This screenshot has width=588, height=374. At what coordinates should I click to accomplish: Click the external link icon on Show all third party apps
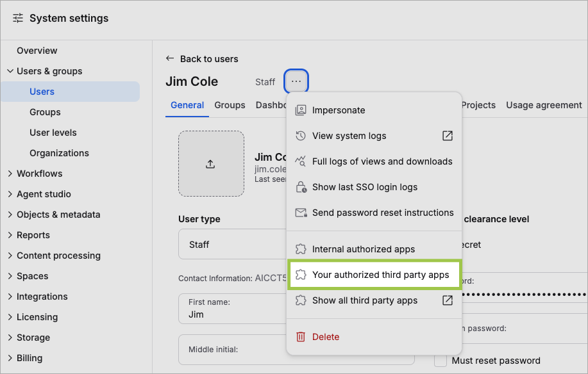(x=448, y=300)
